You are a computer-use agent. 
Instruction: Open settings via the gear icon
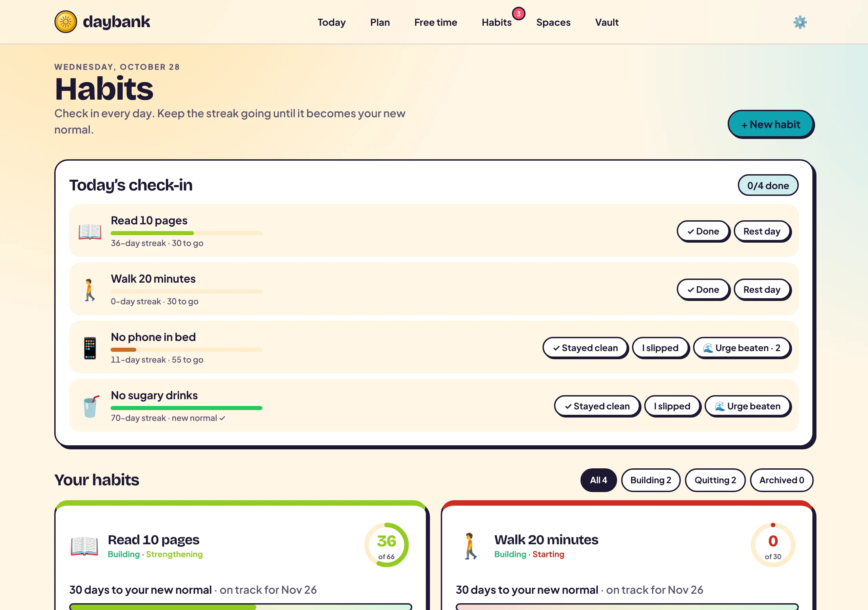click(800, 22)
